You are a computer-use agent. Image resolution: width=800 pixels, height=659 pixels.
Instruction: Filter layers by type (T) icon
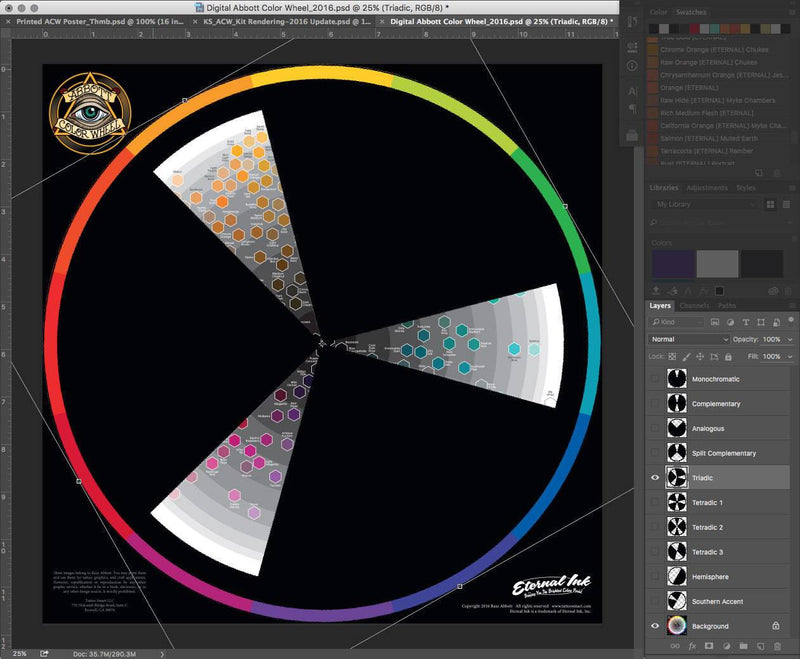tap(744, 322)
